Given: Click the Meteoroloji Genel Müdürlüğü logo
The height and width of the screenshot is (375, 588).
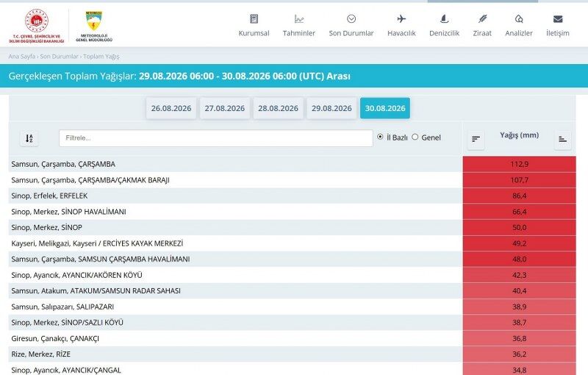Looking at the screenshot, I should [x=94, y=26].
